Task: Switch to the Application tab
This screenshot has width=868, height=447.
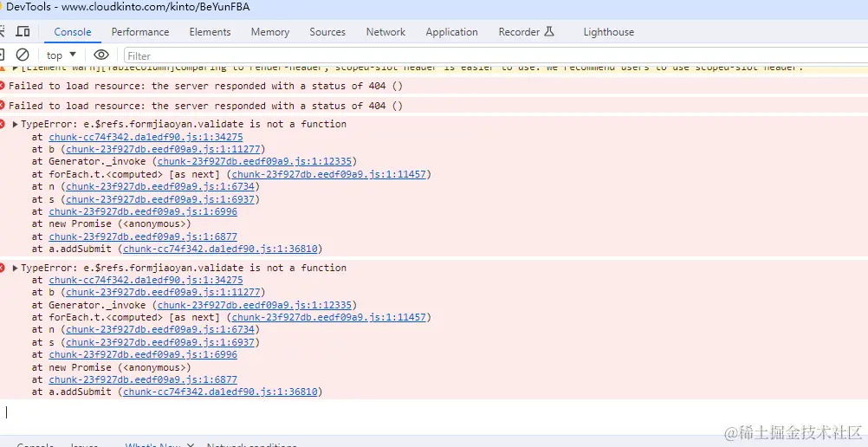Action: 451,32
